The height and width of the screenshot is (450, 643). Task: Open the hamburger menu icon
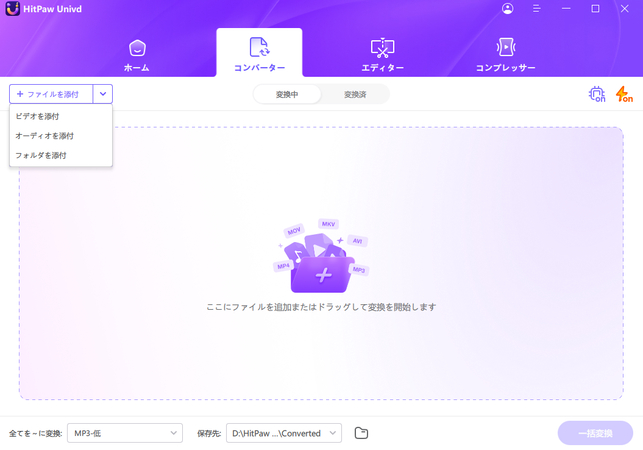[x=536, y=9]
